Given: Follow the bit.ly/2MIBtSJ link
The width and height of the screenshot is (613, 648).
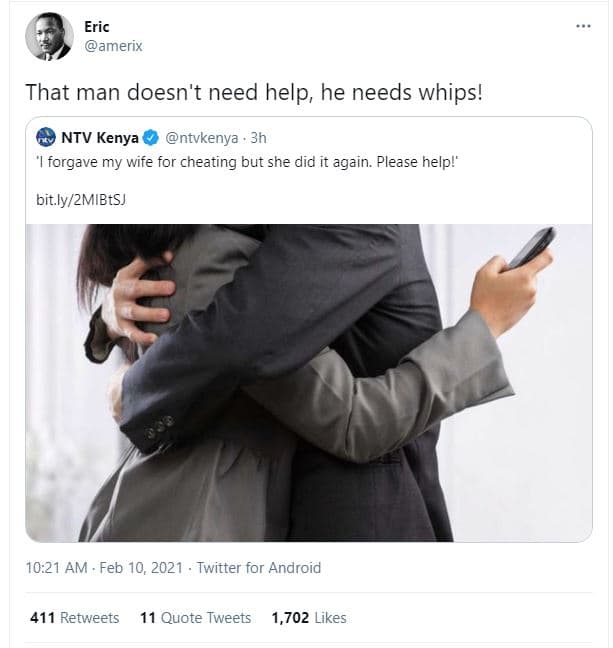Looking at the screenshot, I should pos(81,200).
